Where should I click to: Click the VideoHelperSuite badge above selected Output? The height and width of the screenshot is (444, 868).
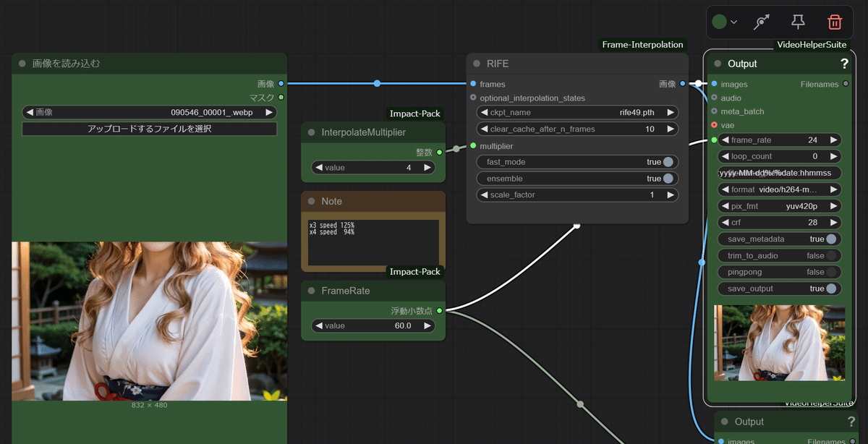click(811, 45)
